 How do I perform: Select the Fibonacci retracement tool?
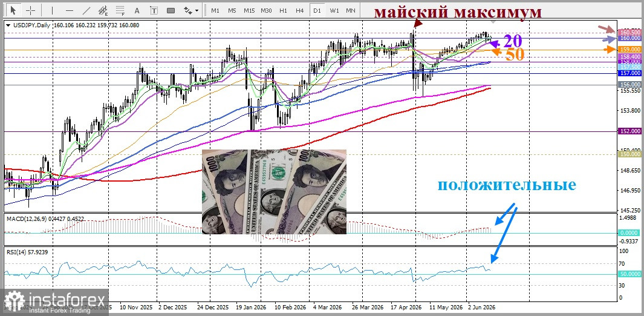click(120, 10)
